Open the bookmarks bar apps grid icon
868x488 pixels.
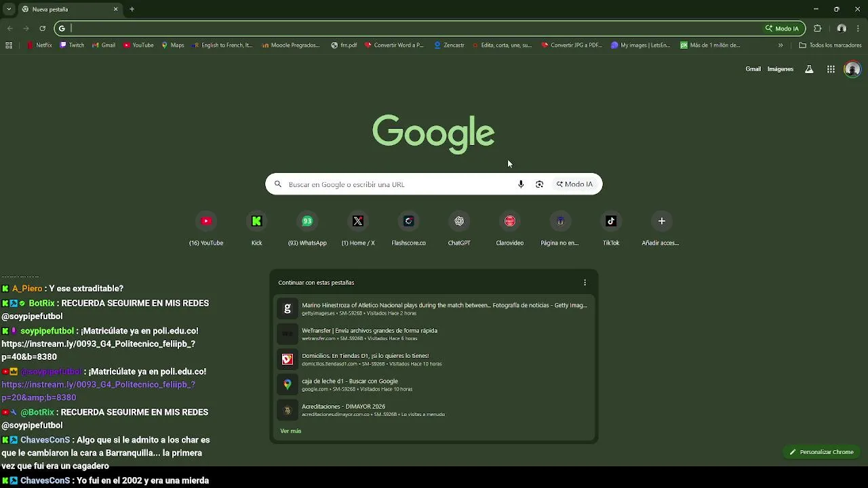click(x=9, y=45)
